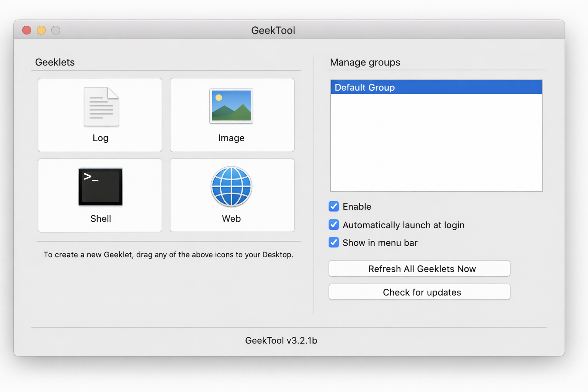Screen dimensions: 588x392
Task: Close the GeekTool window
Action: coord(27,30)
